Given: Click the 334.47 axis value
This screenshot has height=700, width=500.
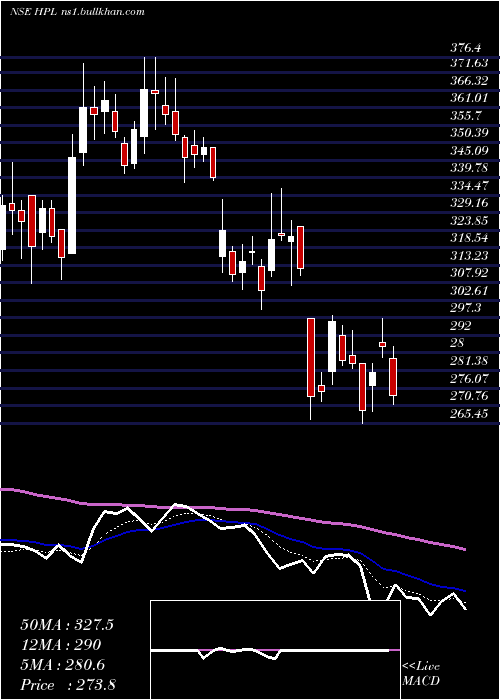Looking at the screenshot, I should pos(469,185).
